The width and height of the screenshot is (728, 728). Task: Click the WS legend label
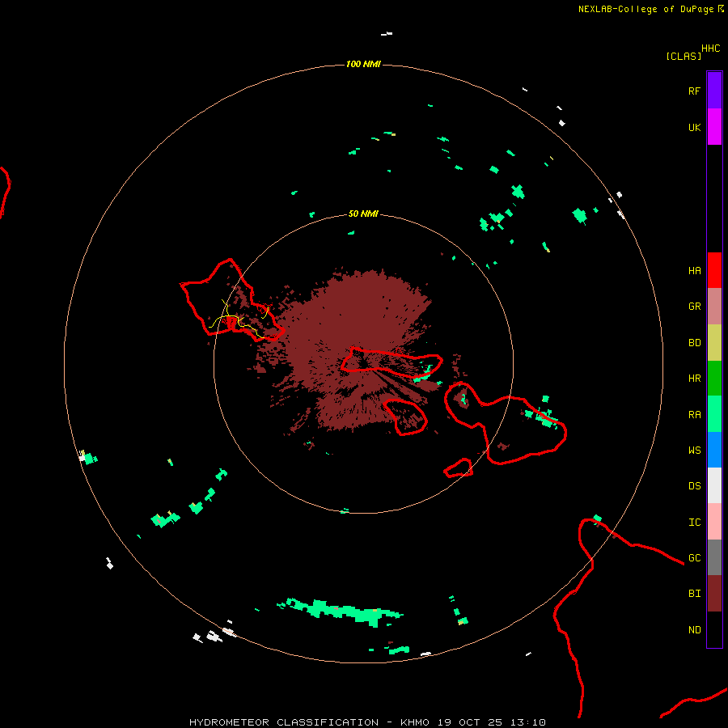point(694,450)
